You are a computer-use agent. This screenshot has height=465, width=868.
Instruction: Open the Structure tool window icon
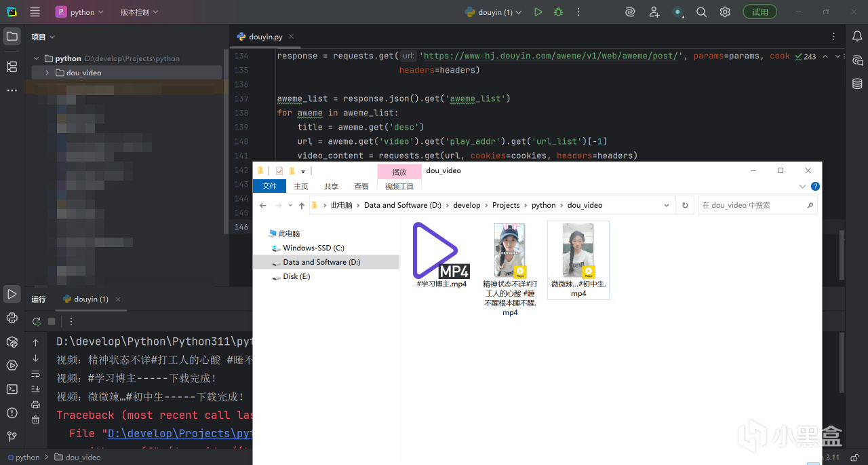click(12, 67)
